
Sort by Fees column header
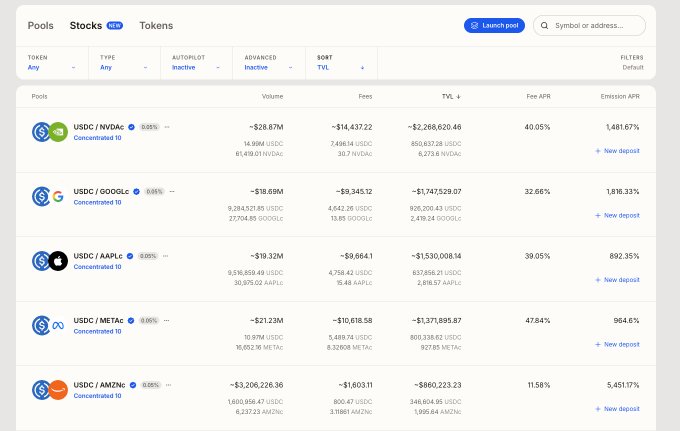pyautogui.click(x=365, y=97)
